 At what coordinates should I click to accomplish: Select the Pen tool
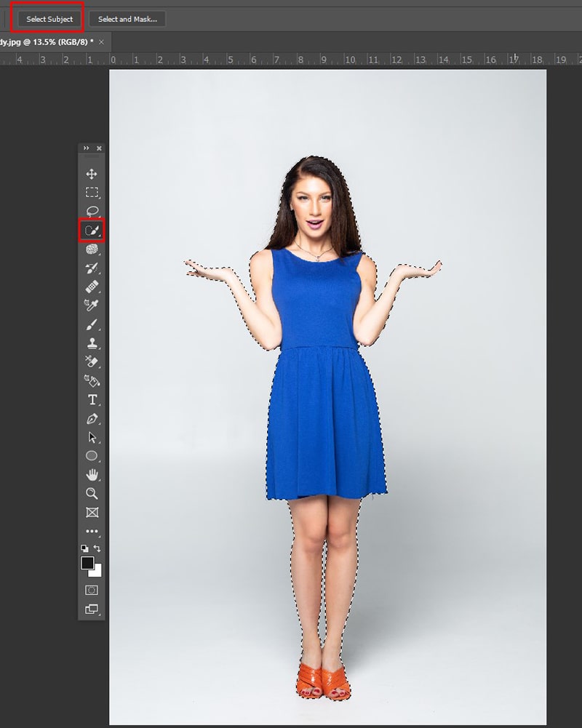[92, 419]
